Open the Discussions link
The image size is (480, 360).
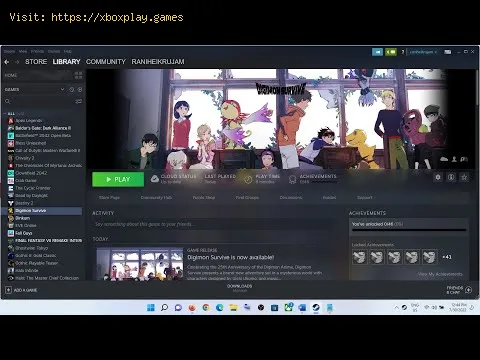[291, 198]
